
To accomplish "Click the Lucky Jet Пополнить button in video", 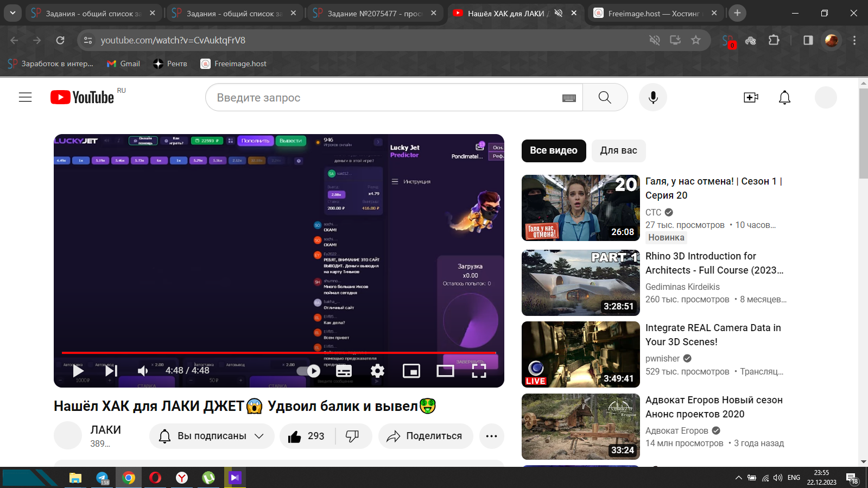I will tap(255, 141).
